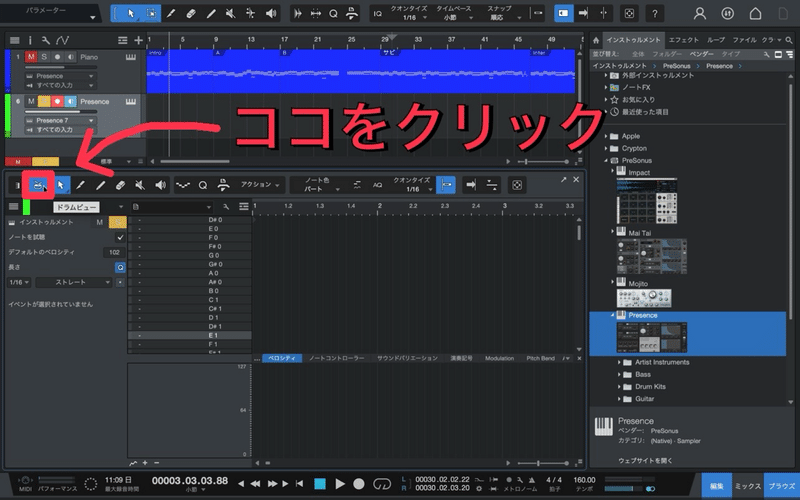Screen dimensions: 800x500
Task: Show automation with the curve icon
Action: coord(62,40)
